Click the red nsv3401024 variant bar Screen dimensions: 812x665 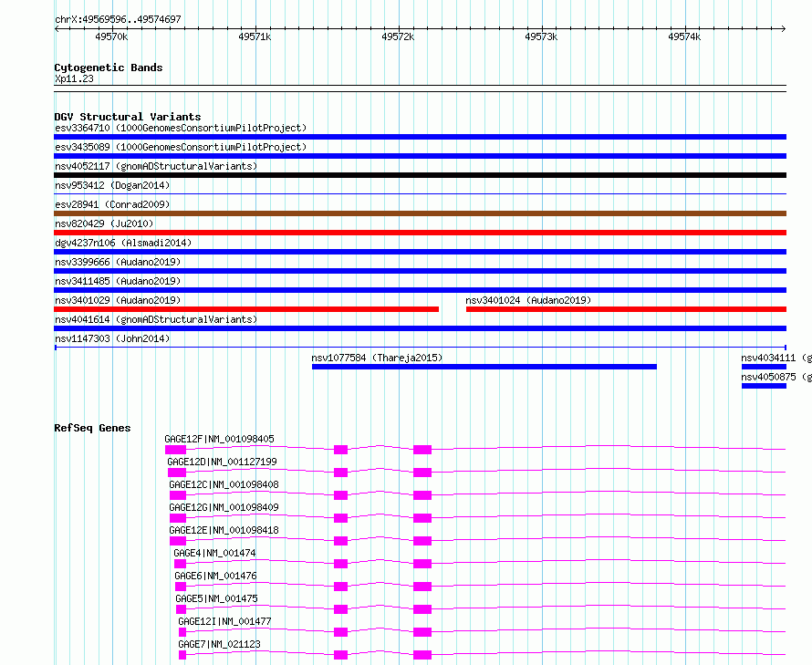[x=626, y=309]
